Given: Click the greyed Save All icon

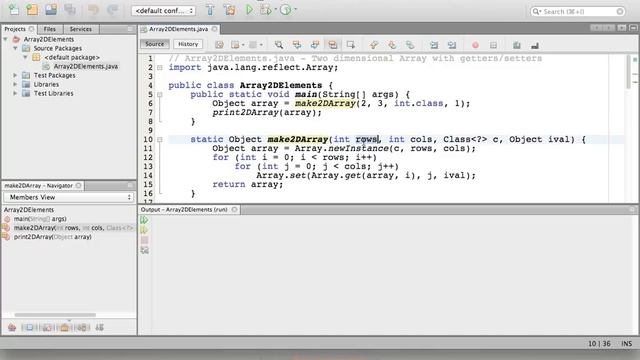Looking at the screenshot, I should (x=70, y=9).
